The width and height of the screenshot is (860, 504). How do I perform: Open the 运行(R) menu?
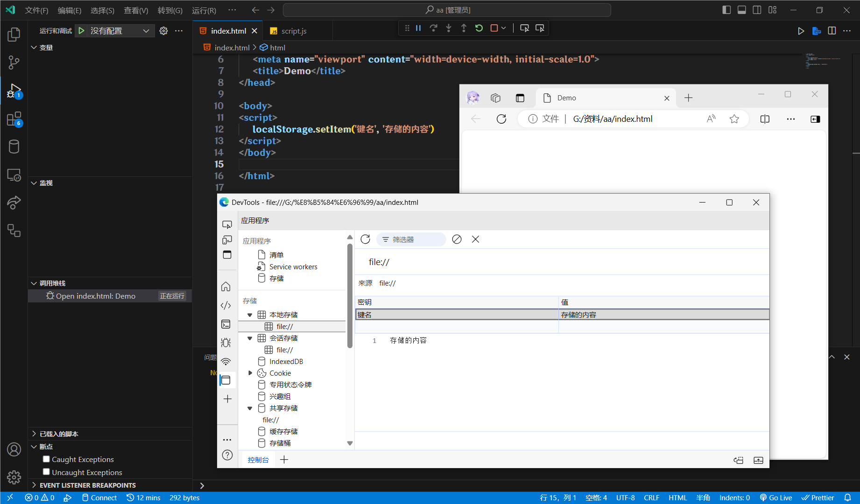coord(204,10)
